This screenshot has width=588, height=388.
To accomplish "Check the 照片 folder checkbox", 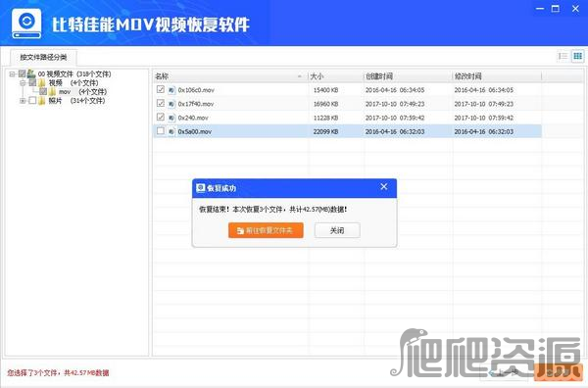I will [x=32, y=100].
